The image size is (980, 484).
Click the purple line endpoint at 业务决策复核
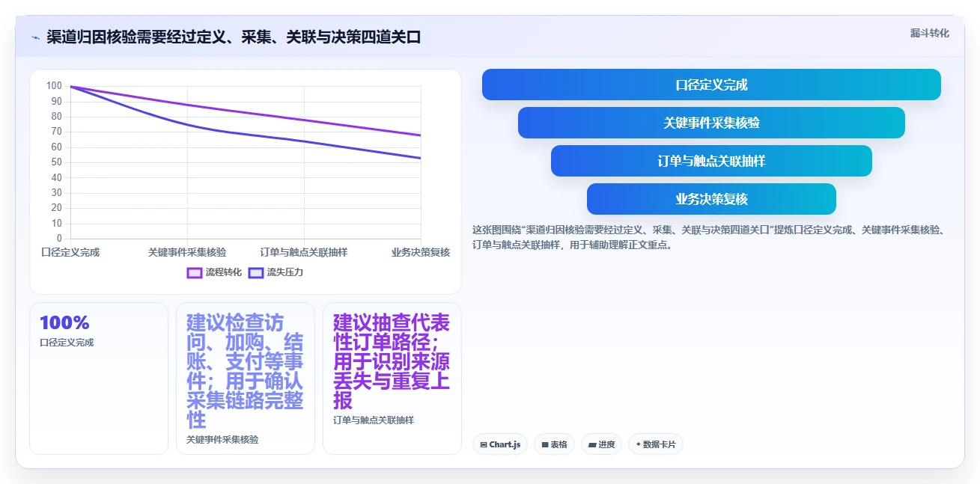click(x=421, y=135)
